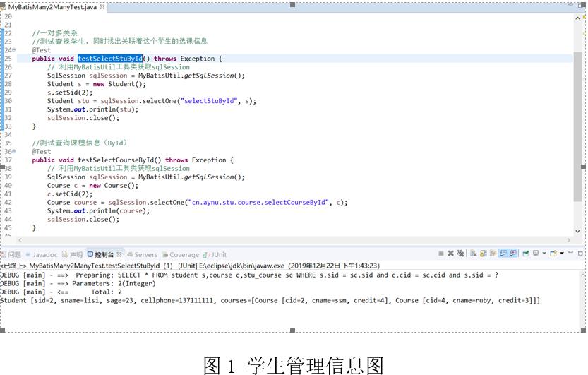Open the Display Selected Console dropdown arrow

(x=544, y=254)
